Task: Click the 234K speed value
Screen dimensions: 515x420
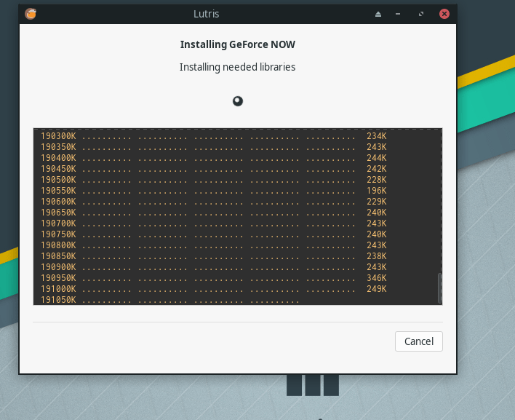Action: coord(377,136)
